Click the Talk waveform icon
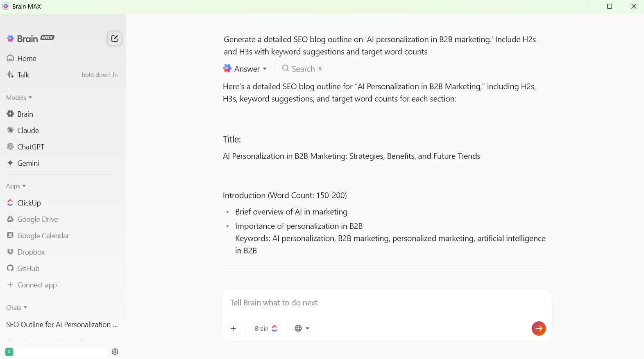 (10, 75)
